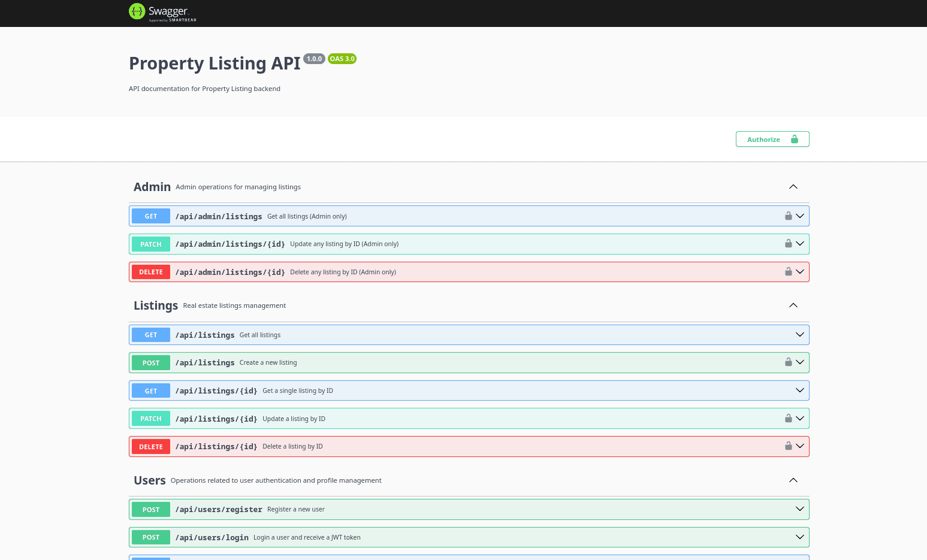The width and height of the screenshot is (927, 560).
Task: Click 'Update any listing by ID (Admin only)' text
Action: [345, 244]
